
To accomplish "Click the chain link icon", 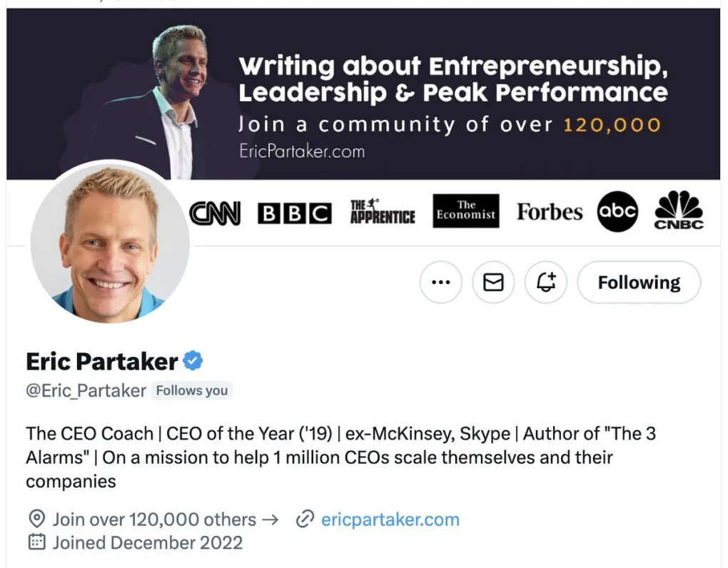I will pos(305,519).
